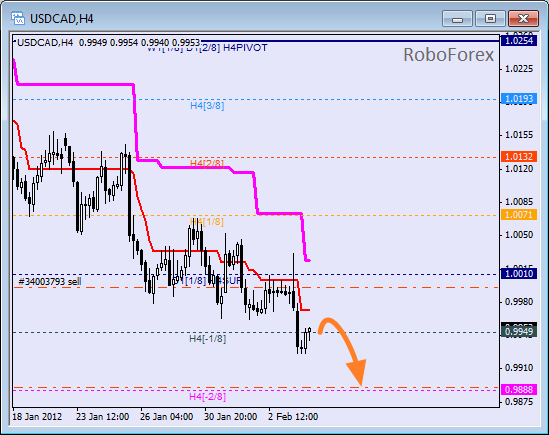Image resolution: width=549 pixels, height=435 pixels.
Task: Click the #34003793 sell order label
Action: 49,282
